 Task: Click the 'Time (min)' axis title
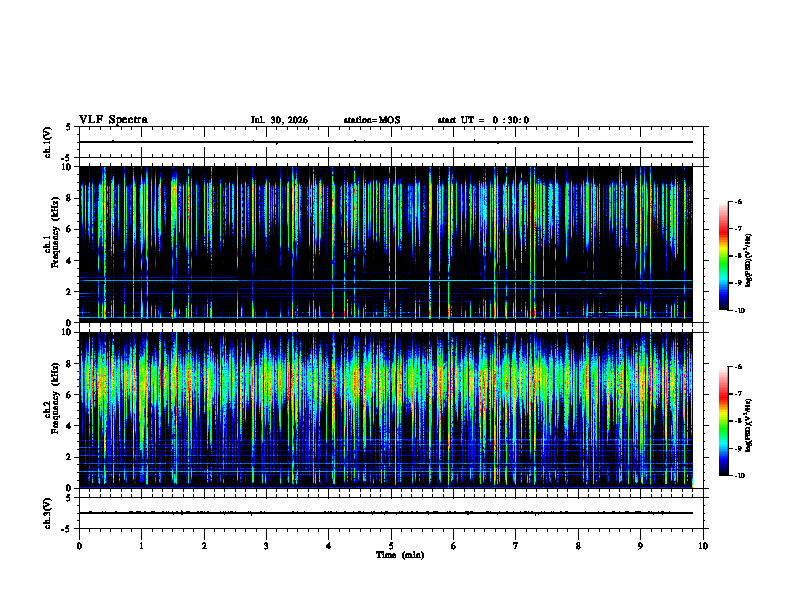pyautogui.click(x=400, y=555)
